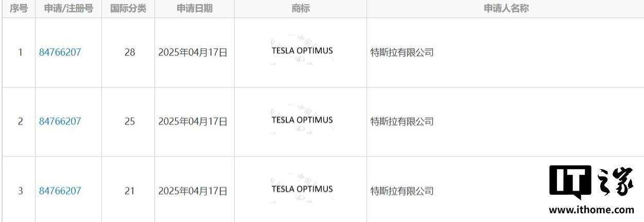Click international class 25 cell

pos(129,121)
